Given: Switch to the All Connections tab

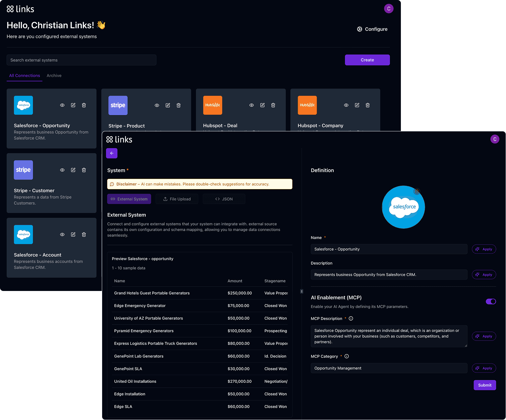Looking at the screenshot, I should click(25, 76).
